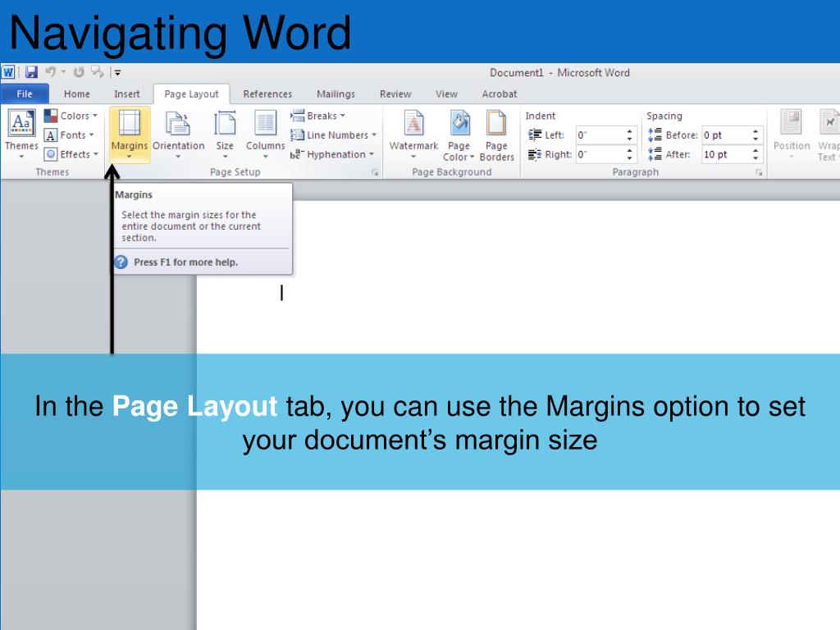
Task: Switch to the Review tab
Action: point(395,94)
